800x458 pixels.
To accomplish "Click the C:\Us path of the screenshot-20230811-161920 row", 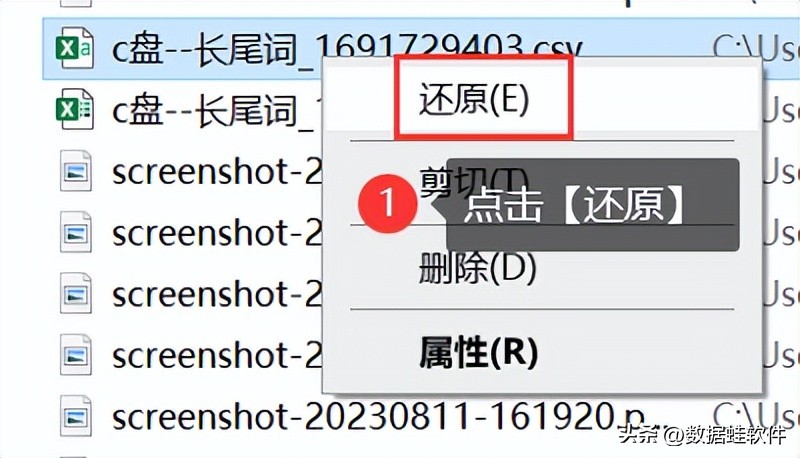I will (756, 417).
